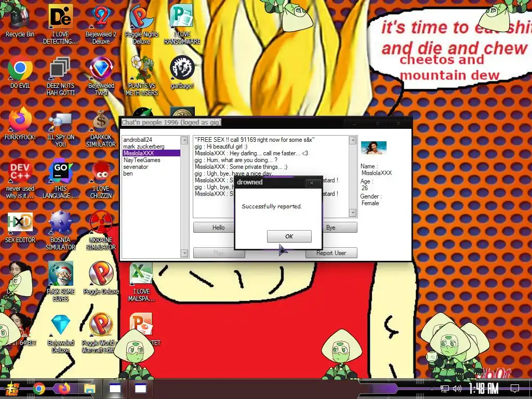Launch 'PLANTS VS METH USERS' shortcut

[x=142, y=76]
